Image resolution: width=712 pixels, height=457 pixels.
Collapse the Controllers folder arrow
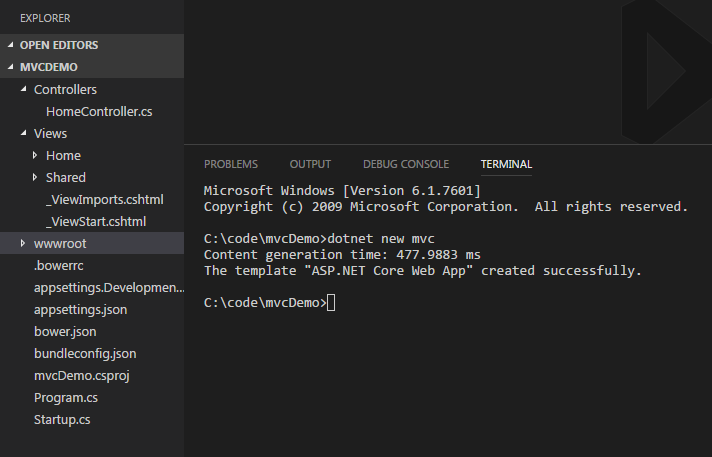tap(24, 89)
